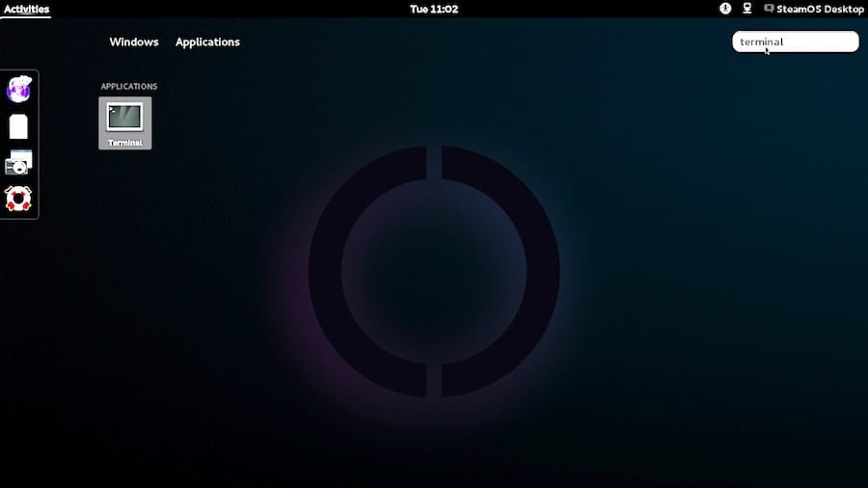Click the circular logo on the wallpaper
This screenshot has height=488, width=868.
434,271
